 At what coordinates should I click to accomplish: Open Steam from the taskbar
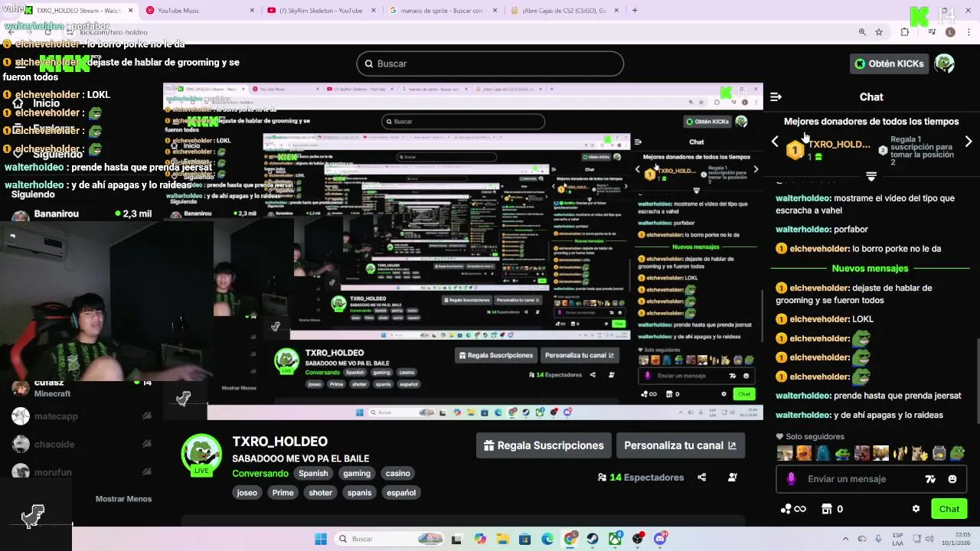coord(593,539)
